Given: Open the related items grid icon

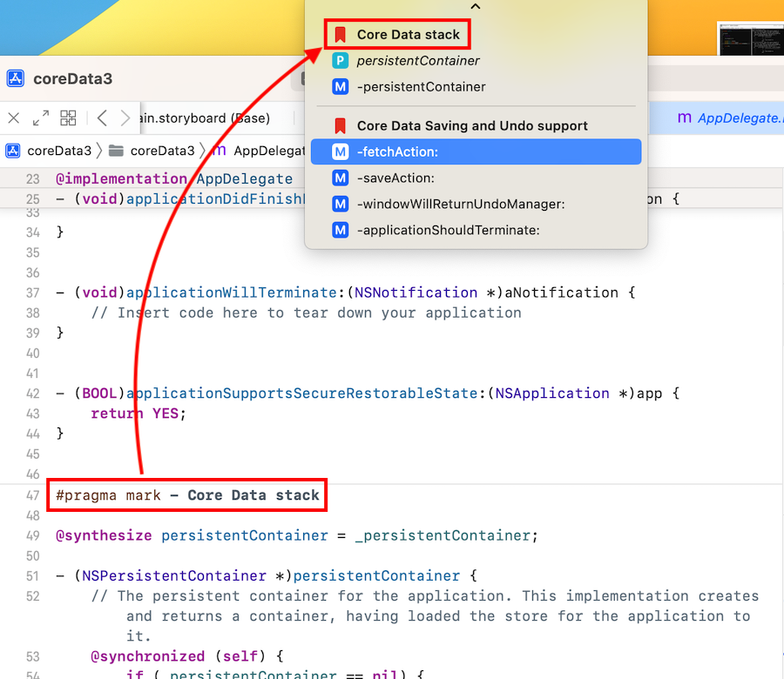Looking at the screenshot, I should [68, 118].
